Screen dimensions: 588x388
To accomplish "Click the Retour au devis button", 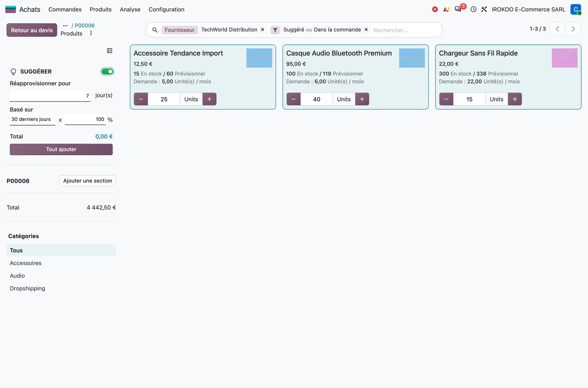I will [x=32, y=30].
